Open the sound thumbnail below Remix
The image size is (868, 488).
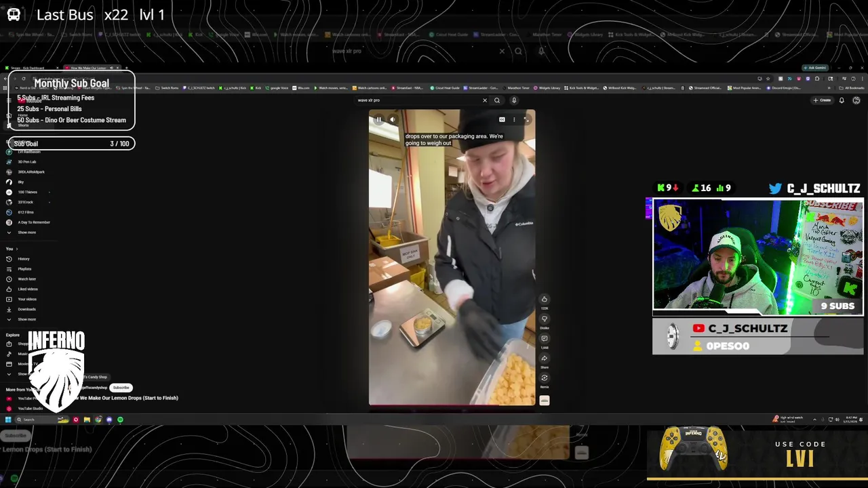(x=544, y=400)
